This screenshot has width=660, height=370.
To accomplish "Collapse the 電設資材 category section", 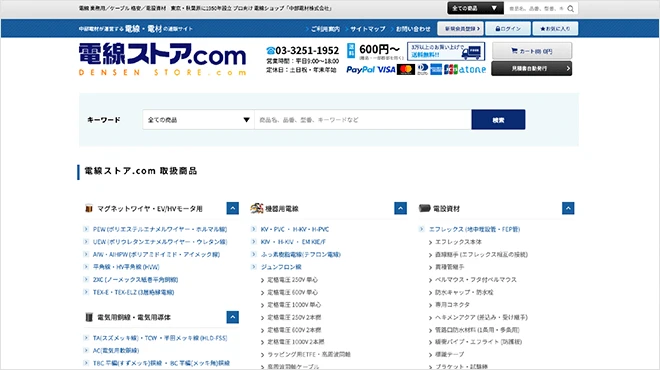I will tap(568, 208).
